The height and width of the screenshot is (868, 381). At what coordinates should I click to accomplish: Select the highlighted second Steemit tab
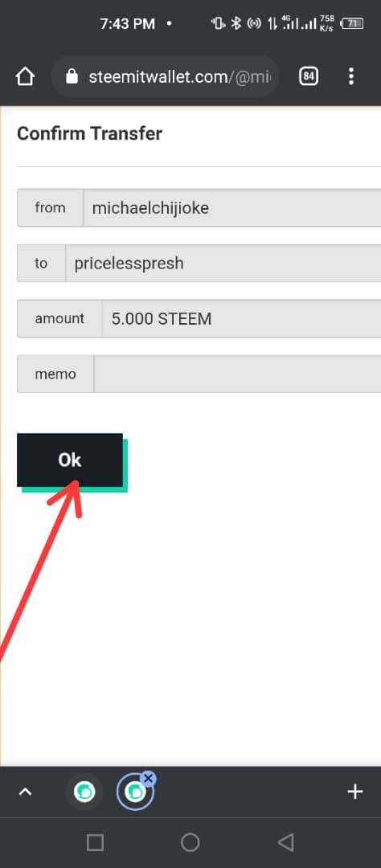click(134, 792)
